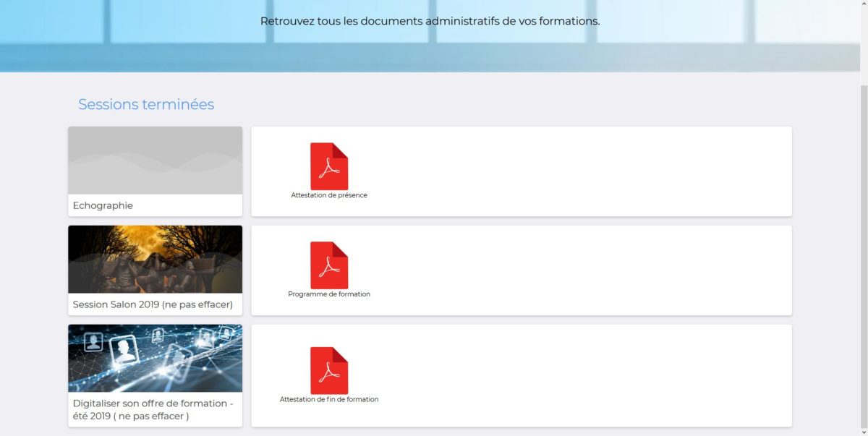
Task: Click 'Session Salon 2019 (ne pas effacer)' title
Action: coord(153,304)
